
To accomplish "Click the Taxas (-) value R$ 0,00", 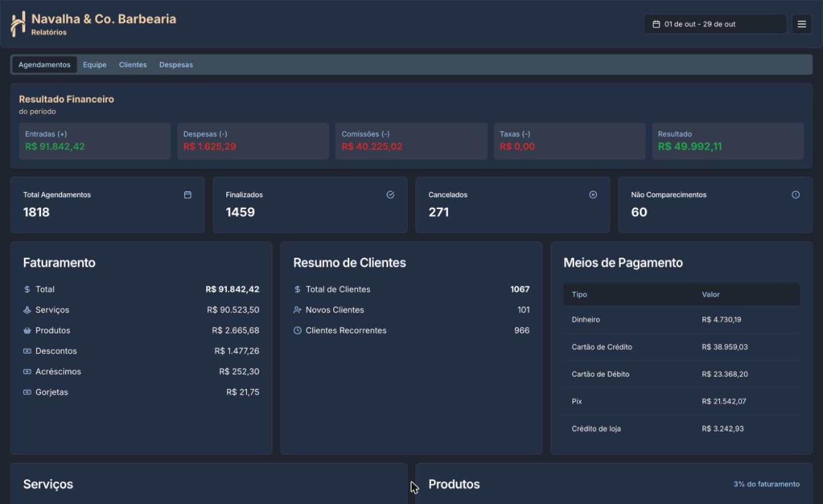I will (517, 147).
